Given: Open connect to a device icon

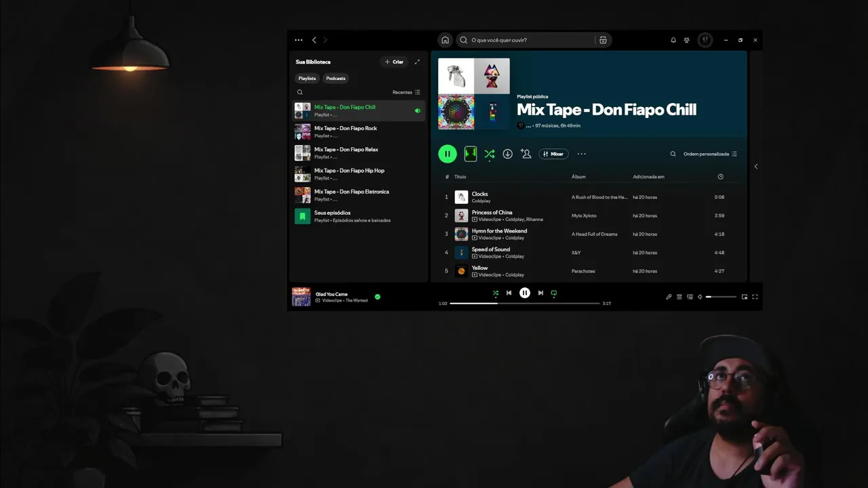Looking at the screenshot, I should 690,297.
